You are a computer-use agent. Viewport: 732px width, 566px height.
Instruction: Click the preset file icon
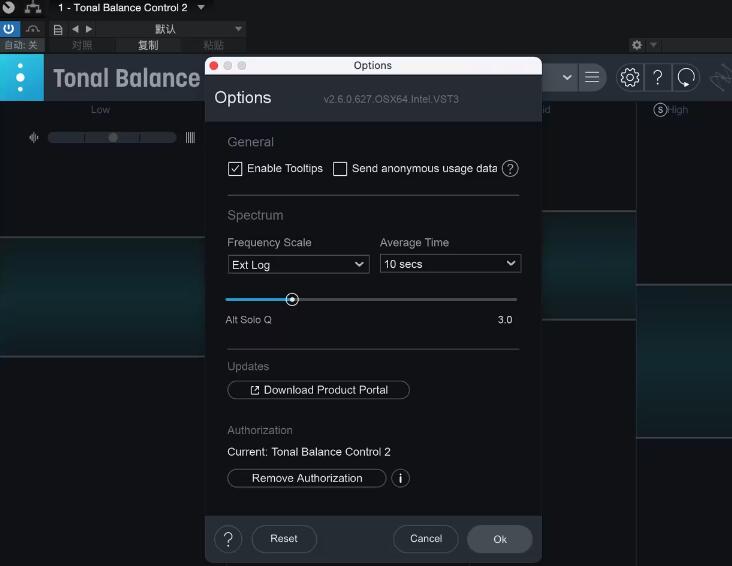58,30
